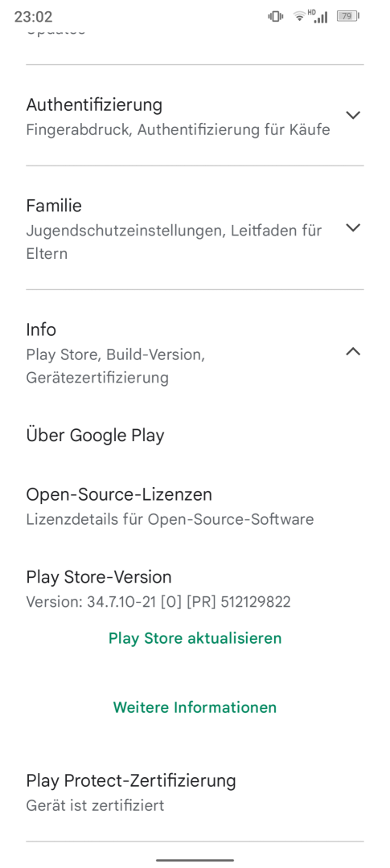The width and height of the screenshot is (390, 868).
Task: Tap the vibrate mode icon
Action: pos(275,17)
